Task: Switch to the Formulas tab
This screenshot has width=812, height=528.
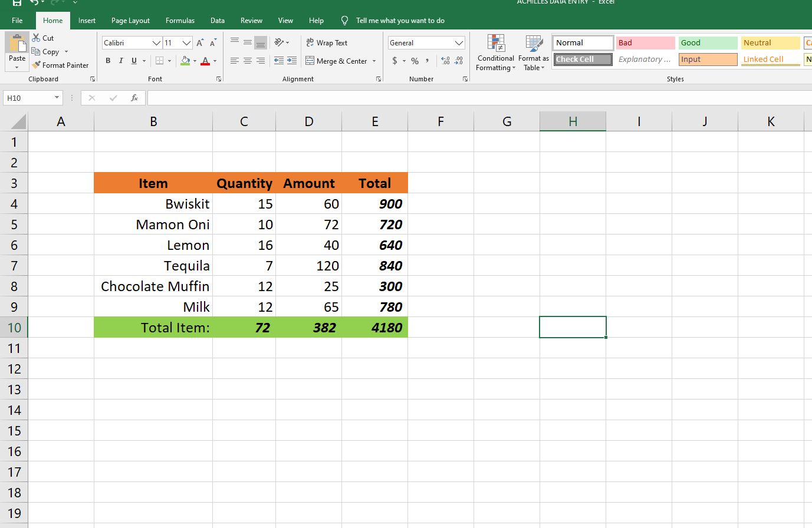Action: coord(180,21)
